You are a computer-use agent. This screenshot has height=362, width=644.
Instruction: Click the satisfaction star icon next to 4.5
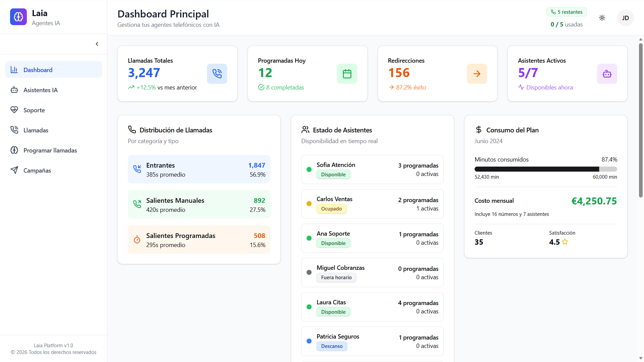click(x=565, y=242)
